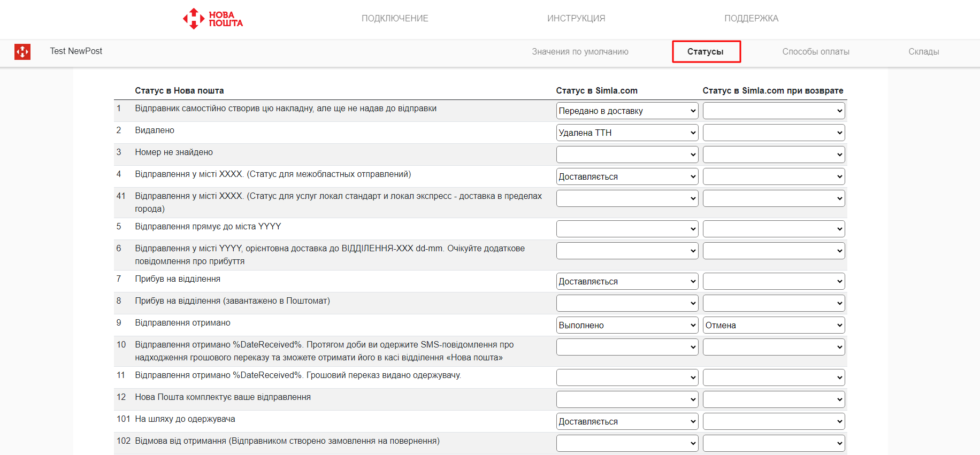Open return status dropdown for row 10
This screenshot has width=980, height=455.
774,348
